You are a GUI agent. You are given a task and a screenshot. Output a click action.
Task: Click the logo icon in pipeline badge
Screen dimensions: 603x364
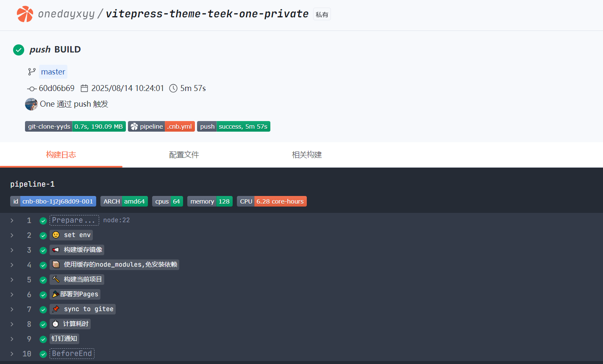[x=134, y=127]
